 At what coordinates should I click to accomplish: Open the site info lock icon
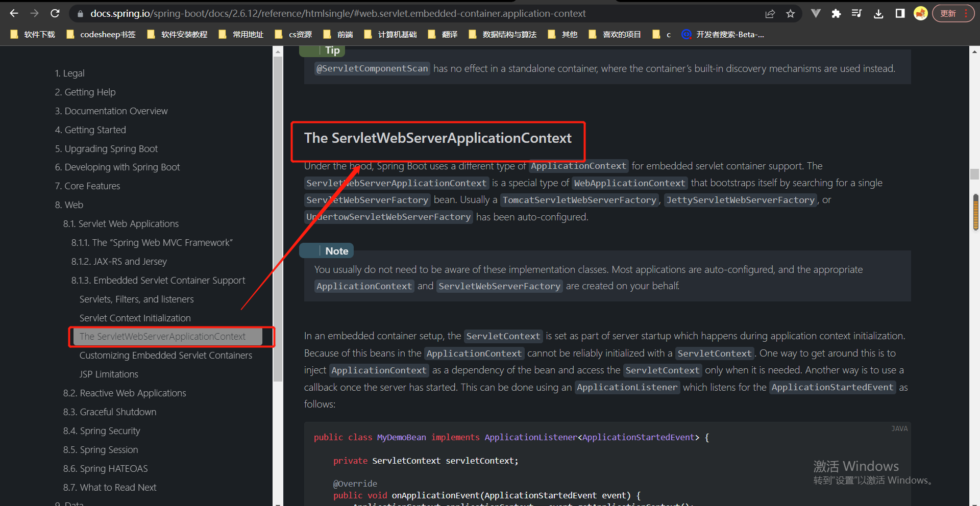point(80,14)
